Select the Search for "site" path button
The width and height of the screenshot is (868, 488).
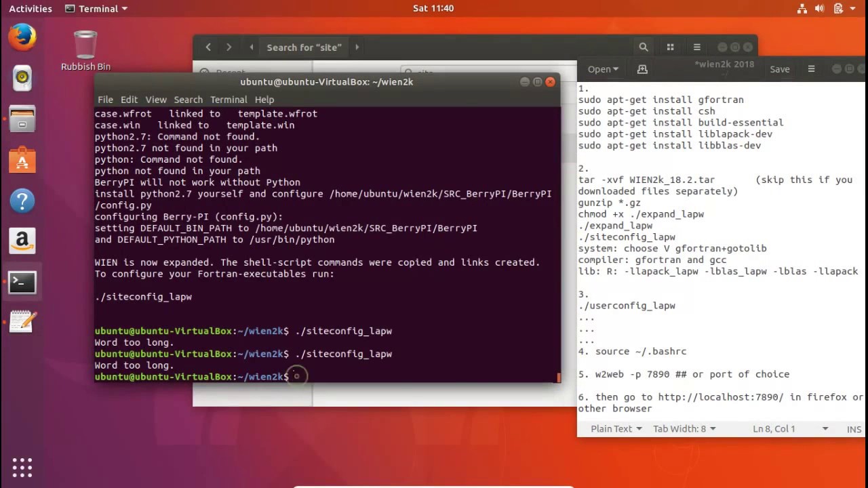[x=304, y=47]
